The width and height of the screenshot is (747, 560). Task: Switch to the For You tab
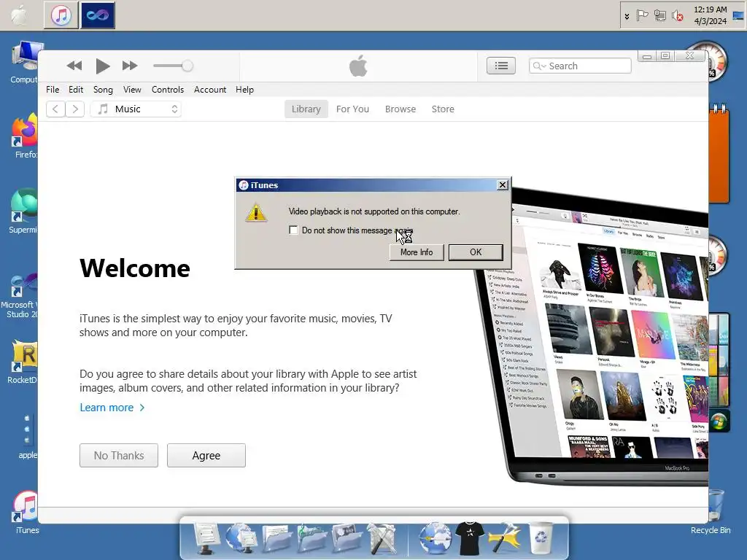[x=352, y=109]
